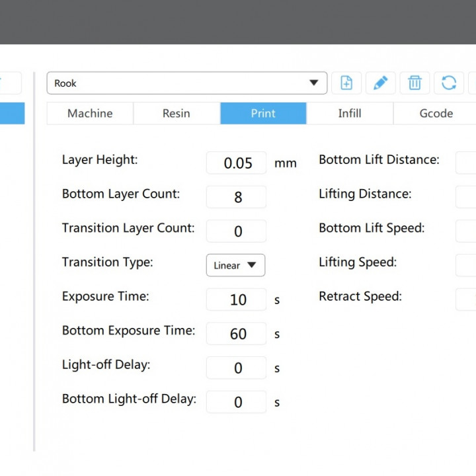Click the pencil edit profile icon

(381, 83)
